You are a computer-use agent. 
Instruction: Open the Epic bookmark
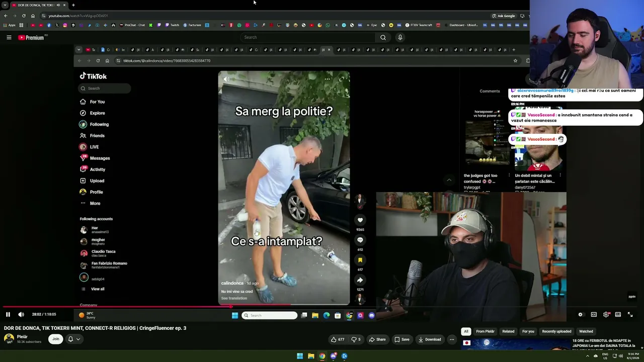click(x=371, y=25)
